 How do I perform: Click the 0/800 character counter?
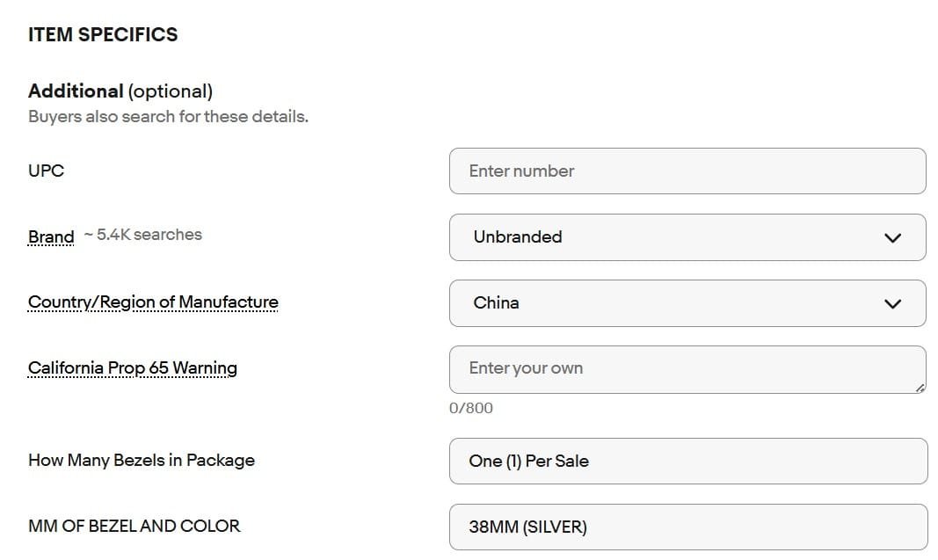[471, 408]
